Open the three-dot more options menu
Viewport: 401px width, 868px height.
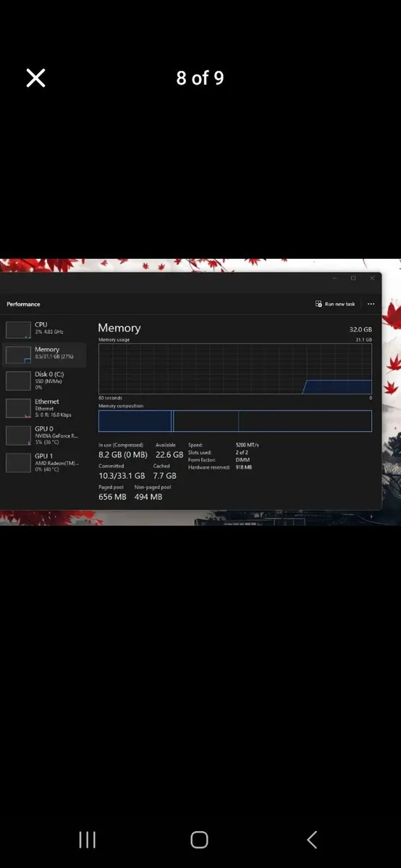pyautogui.click(x=371, y=304)
